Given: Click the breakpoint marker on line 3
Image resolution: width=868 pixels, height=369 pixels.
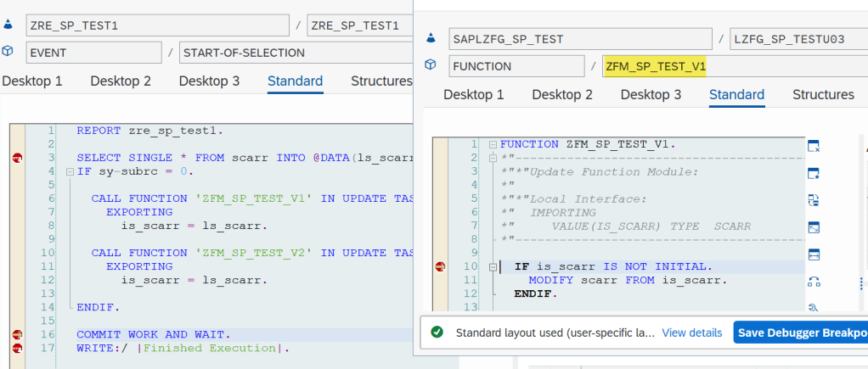Looking at the screenshot, I should coord(17,158).
